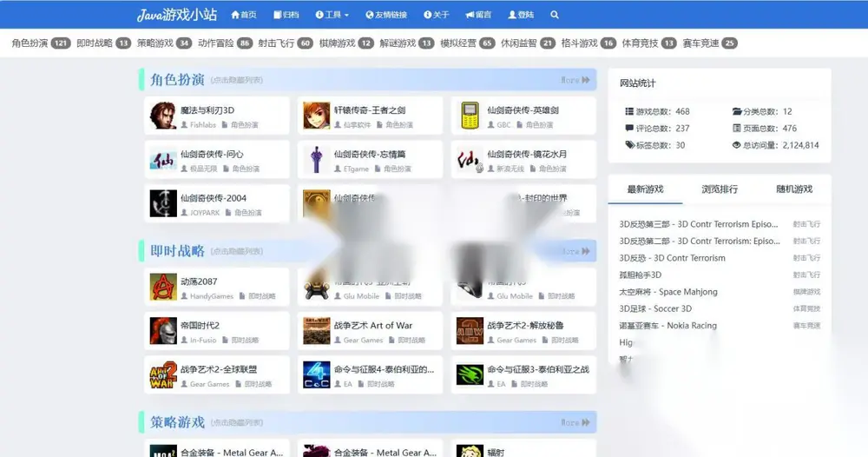This screenshot has width=868, height=457.
Task: Click 棋牌游戏 tag beside Space Mahjong
Action: click(806, 292)
